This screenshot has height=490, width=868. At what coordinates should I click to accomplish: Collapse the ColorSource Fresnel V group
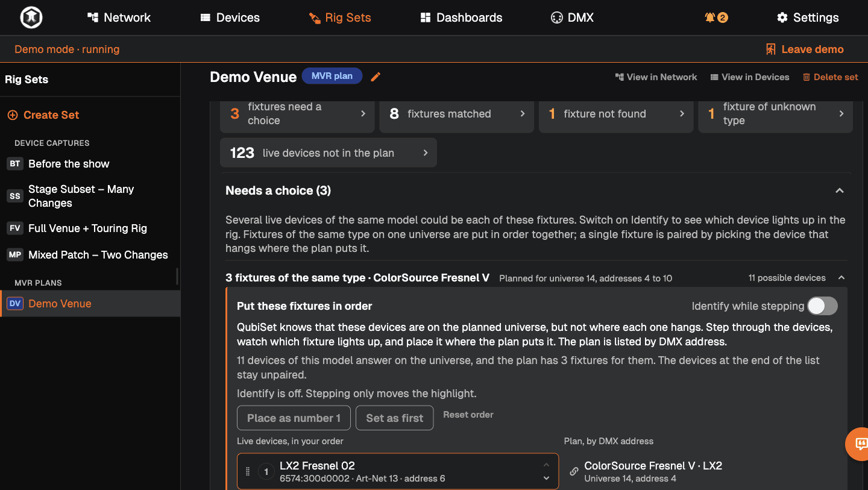pos(841,278)
